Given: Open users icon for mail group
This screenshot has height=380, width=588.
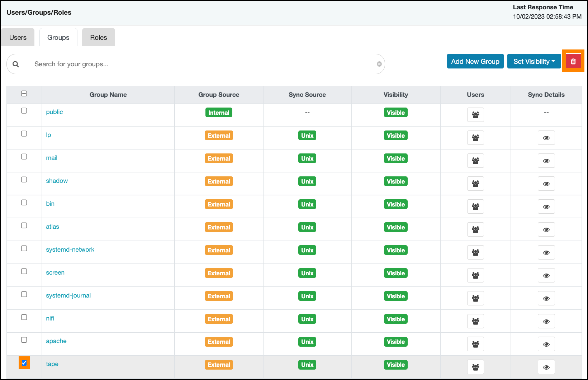Looking at the screenshot, I should point(475,161).
